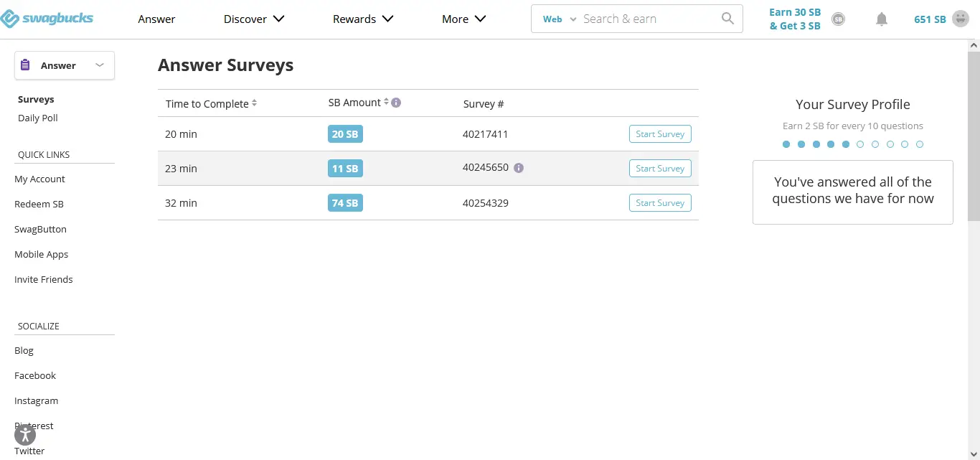Expand the Discover navigation dropdown
Screen dimensions: 980x460
(254, 19)
